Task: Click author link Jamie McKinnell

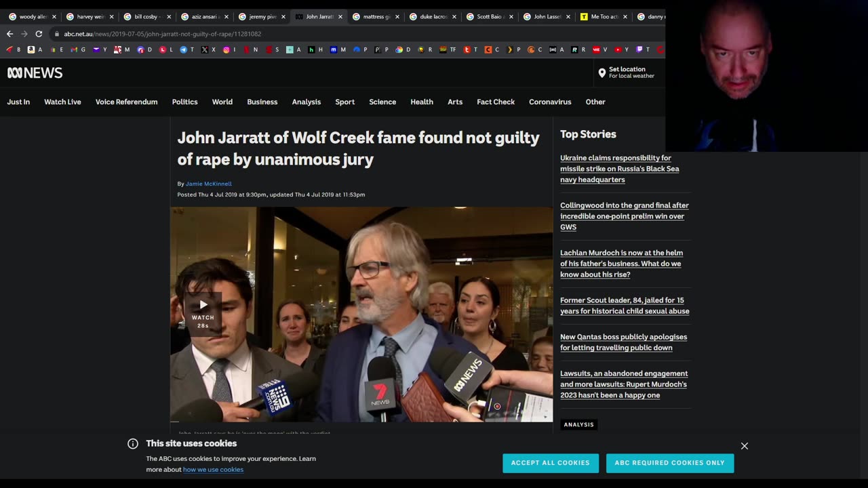Action: [209, 184]
